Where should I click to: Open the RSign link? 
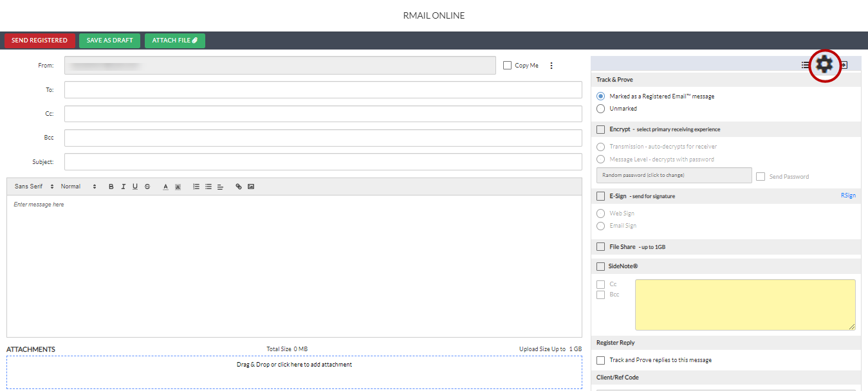pyautogui.click(x=848, y=195)
